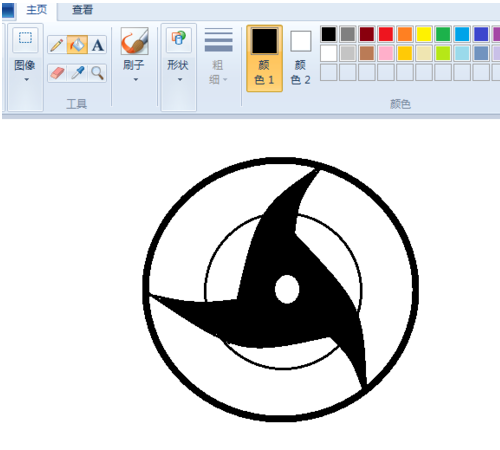Pick the black color swatch
The image size is (500, 450).
(x=329, y=34)
